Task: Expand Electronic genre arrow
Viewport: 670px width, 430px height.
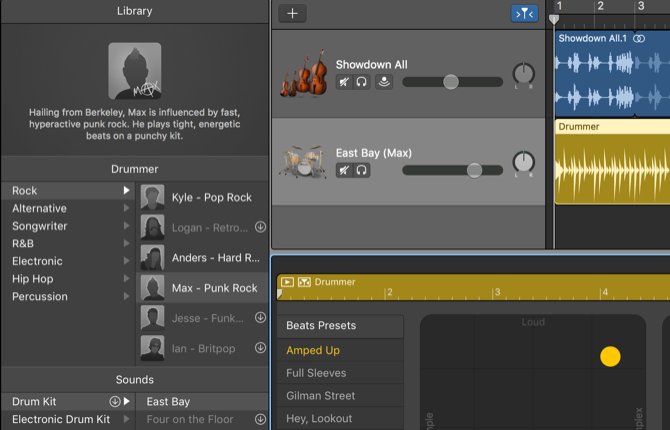Action: click(x=126, y=261)
